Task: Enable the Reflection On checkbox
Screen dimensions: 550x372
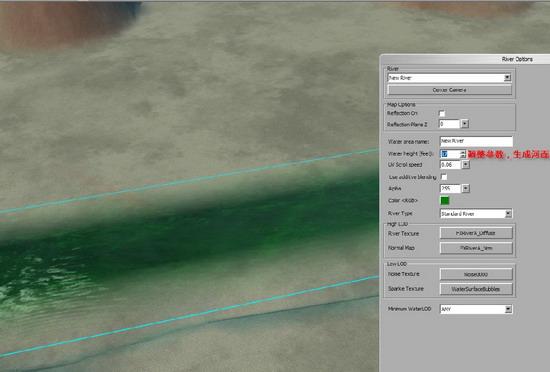Action: click(442, 113)
